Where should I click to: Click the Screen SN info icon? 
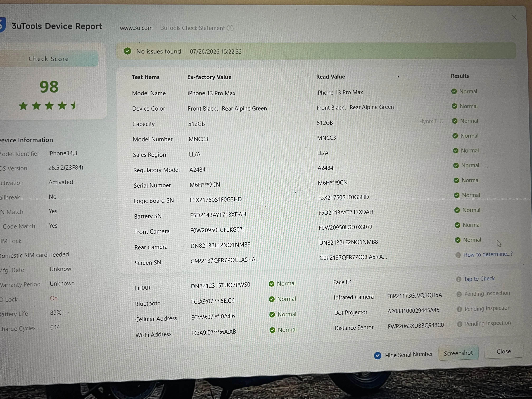click(x=458, y=255)
